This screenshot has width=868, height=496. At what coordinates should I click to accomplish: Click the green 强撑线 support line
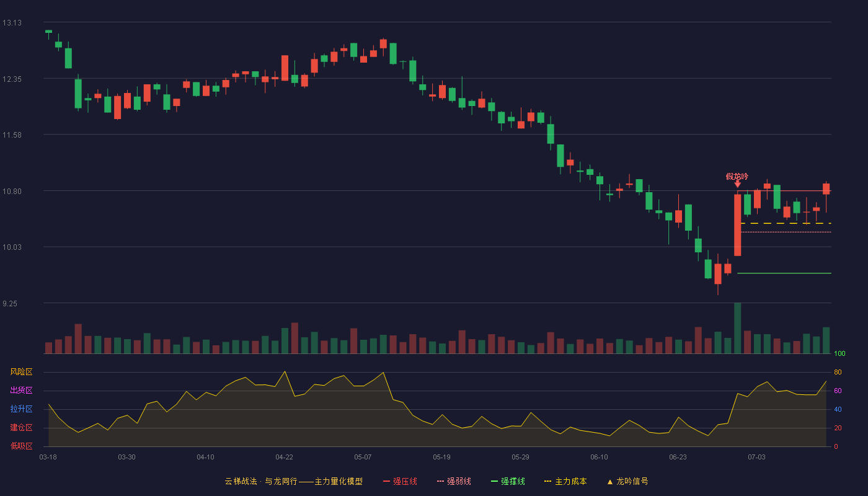click(x=784, y=273)
